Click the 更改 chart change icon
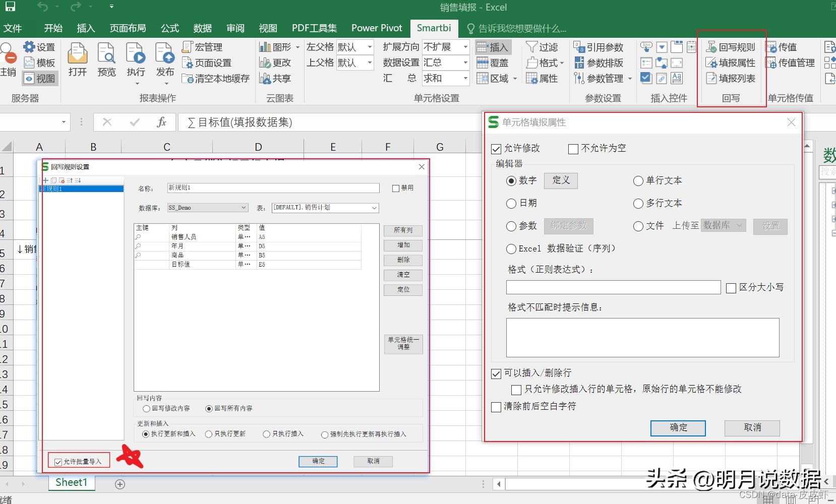 [x=275, y=62]
